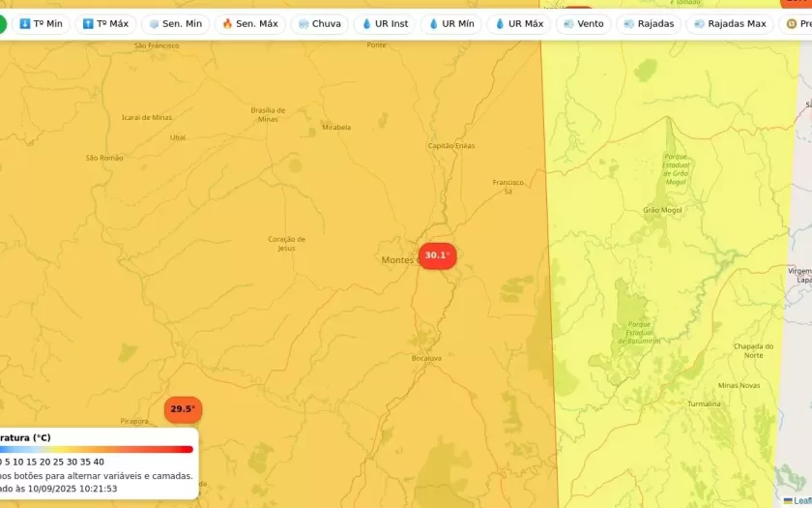The image size is (812, 508).
Task: Toggle the Vento wind layer
Action: point(583,23)
